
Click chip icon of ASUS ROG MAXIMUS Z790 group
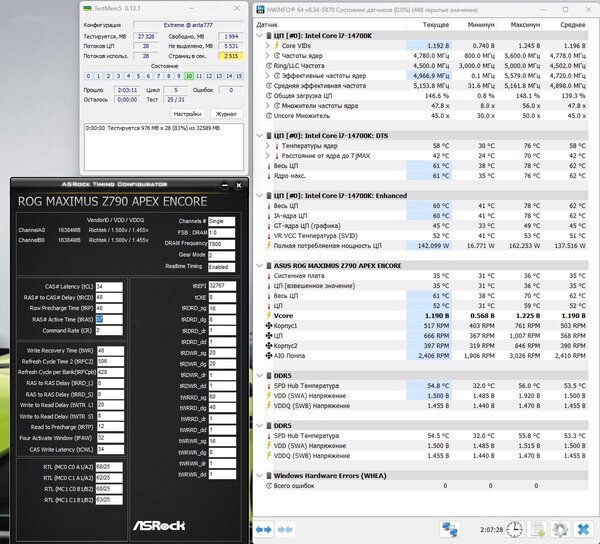tap(269, 265)
